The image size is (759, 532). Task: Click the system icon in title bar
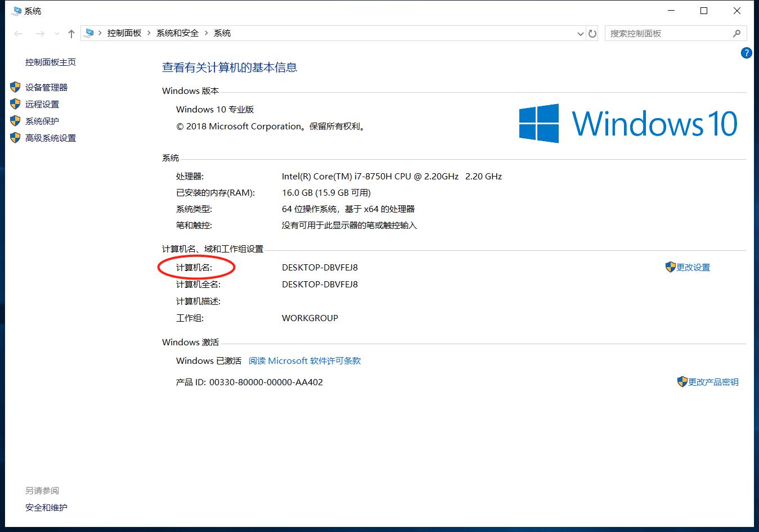16,11
